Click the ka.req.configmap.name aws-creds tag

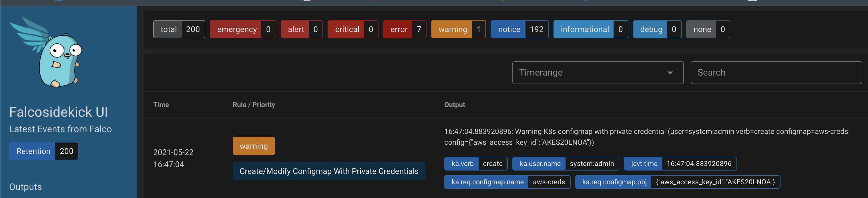pyautogui.click(x=507, y=182)
